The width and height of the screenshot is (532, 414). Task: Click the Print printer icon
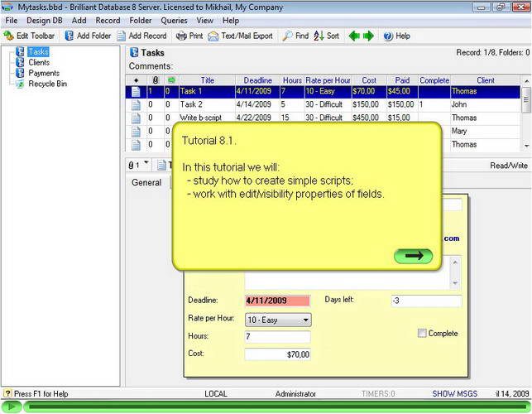click(181, 36)
